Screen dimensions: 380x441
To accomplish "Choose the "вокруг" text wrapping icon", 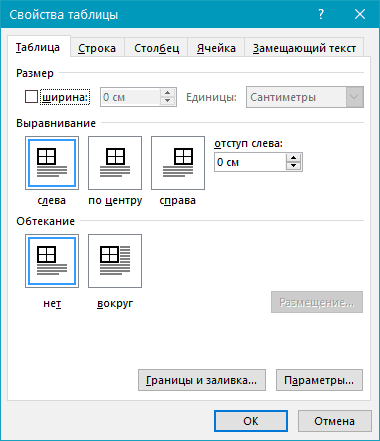I will (x=115, y=261).
